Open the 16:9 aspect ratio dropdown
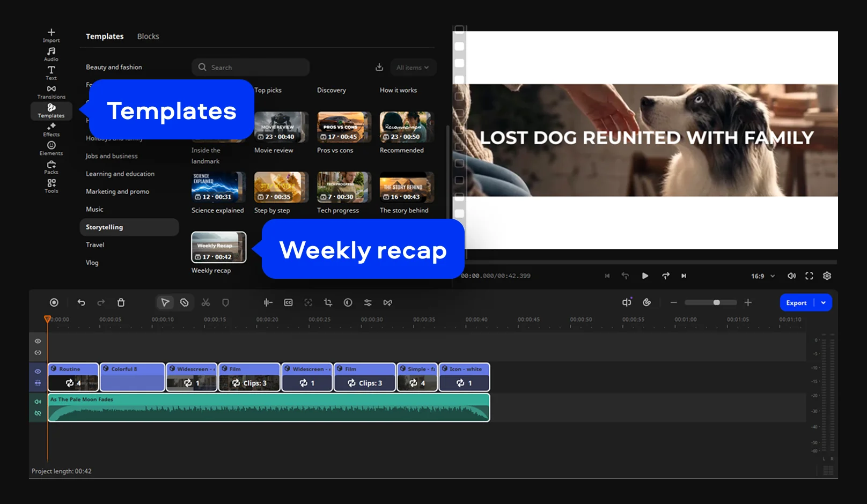Image resolution: width=867 pixels, height=504 pixels. 763,276
